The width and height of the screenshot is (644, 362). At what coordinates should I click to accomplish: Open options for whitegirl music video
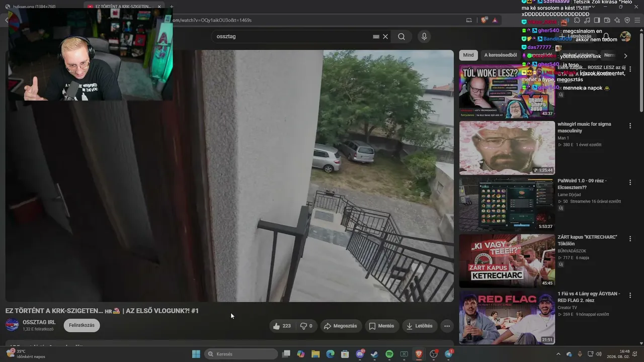coord(630,126)
